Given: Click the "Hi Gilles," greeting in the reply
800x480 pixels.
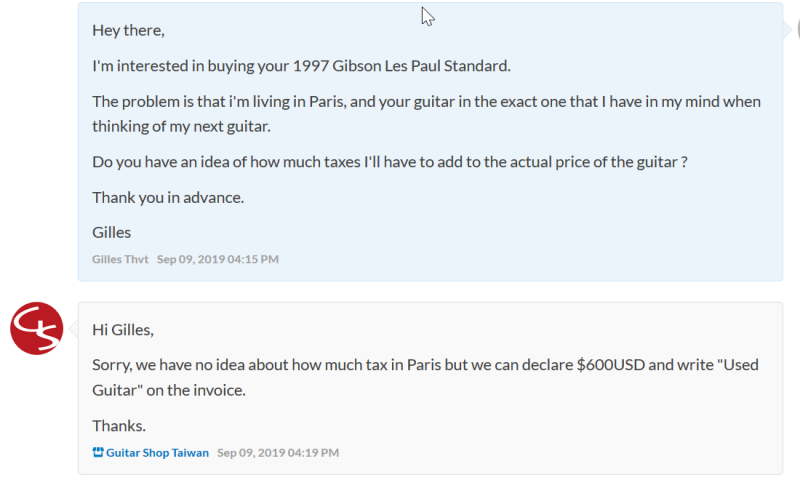Looking at the screenshot, I should [123, 330].
